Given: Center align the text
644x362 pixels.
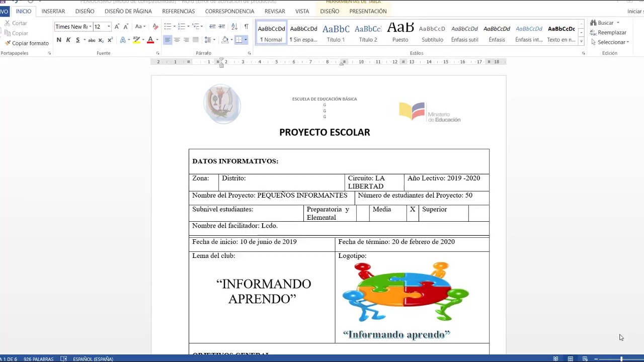Looking at the screenshot, I should 177,40.
